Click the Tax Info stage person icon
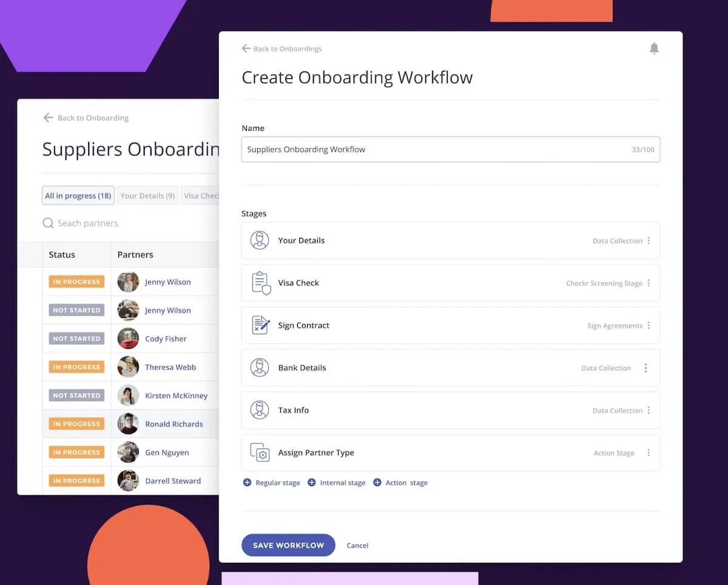This screenshot has width=728, height=585. 260,410
